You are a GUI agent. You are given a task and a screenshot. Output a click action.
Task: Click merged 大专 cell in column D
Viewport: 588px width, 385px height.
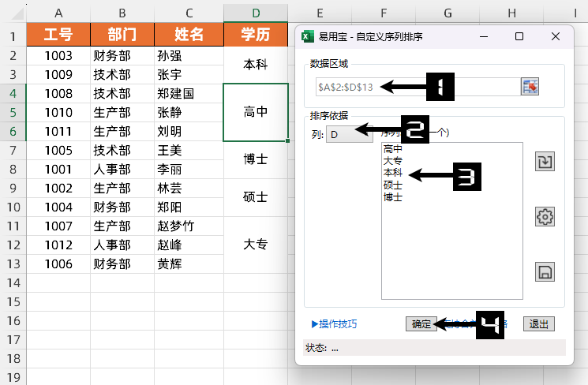point(256,245)
